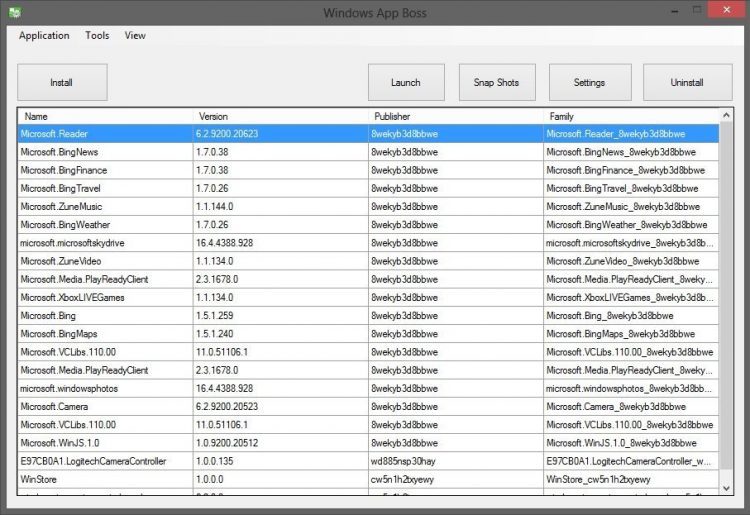This screenshot has width=750, height=515.
Task: Click family Microsoft.ZuneVideo_8wekyb3d8bbwe cell
Action: pos(631,261)
